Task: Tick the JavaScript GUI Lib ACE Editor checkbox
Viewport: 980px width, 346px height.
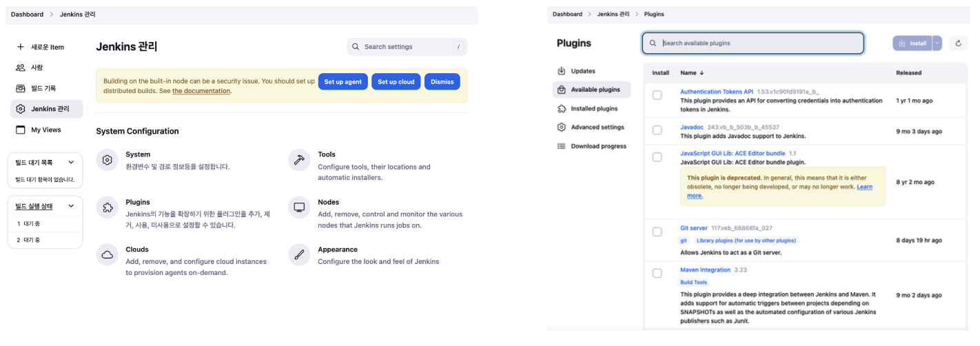Action: pos(657,157)
